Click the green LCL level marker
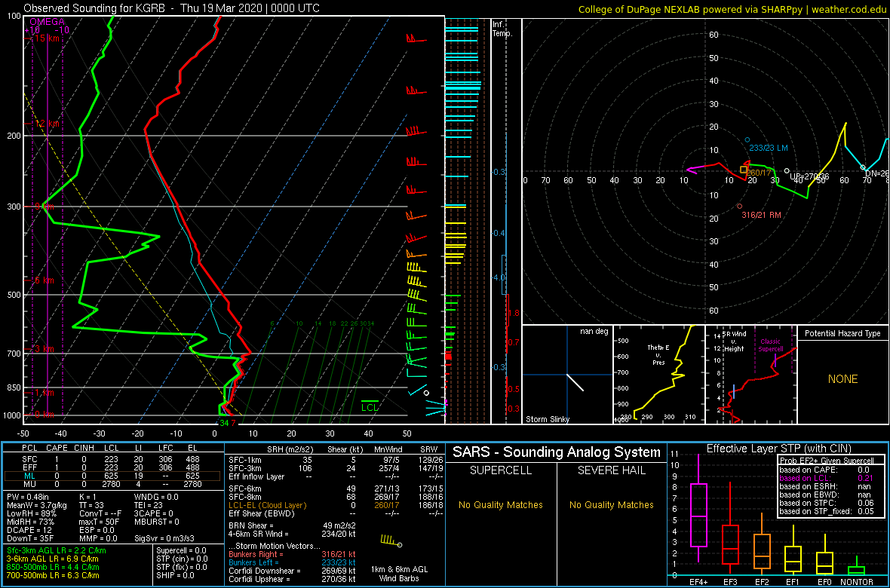The image size is (890, 588). 370,406
